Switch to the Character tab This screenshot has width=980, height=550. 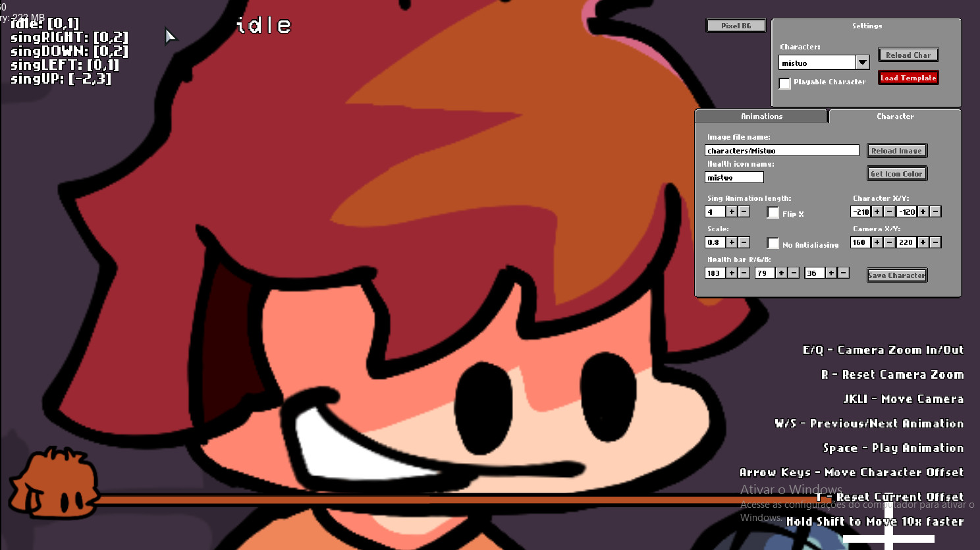[895, 117]
